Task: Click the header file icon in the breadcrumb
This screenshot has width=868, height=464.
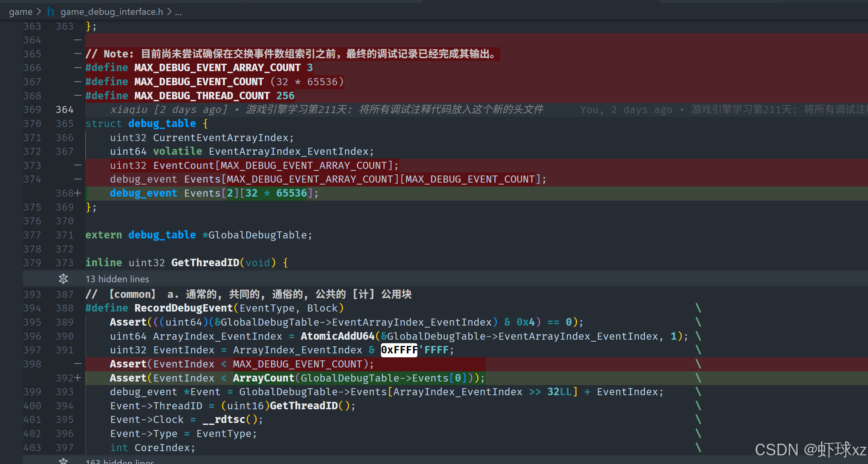Action: tap(50, 12)
